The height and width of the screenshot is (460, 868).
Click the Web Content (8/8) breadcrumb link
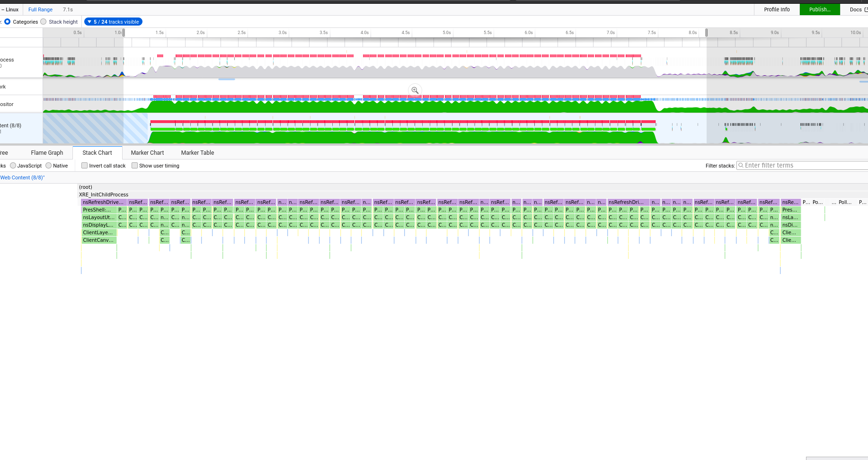coord(22,177)
